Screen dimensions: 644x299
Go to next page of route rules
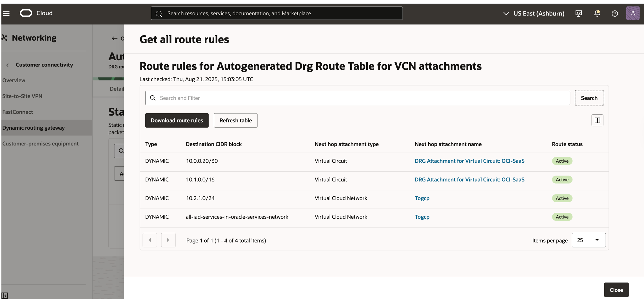168,240
